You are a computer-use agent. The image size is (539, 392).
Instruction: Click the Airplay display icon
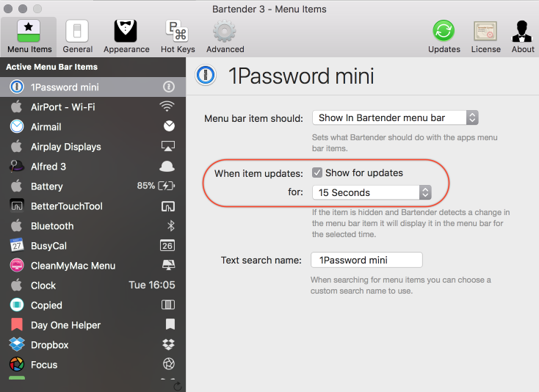coord(168,146)
